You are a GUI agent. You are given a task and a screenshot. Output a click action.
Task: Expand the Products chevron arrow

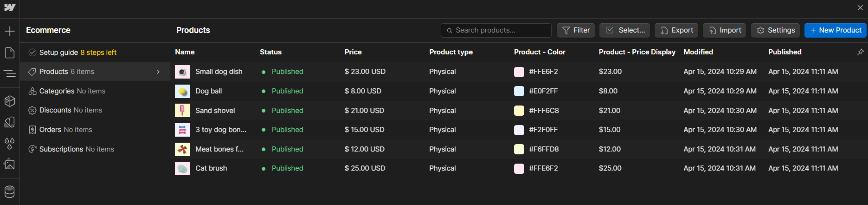[x=158, y=72]
